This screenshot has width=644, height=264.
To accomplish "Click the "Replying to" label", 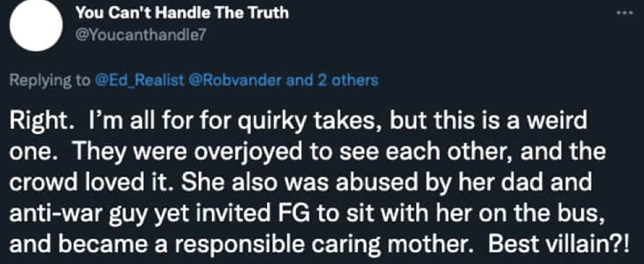I will point(50,81).
